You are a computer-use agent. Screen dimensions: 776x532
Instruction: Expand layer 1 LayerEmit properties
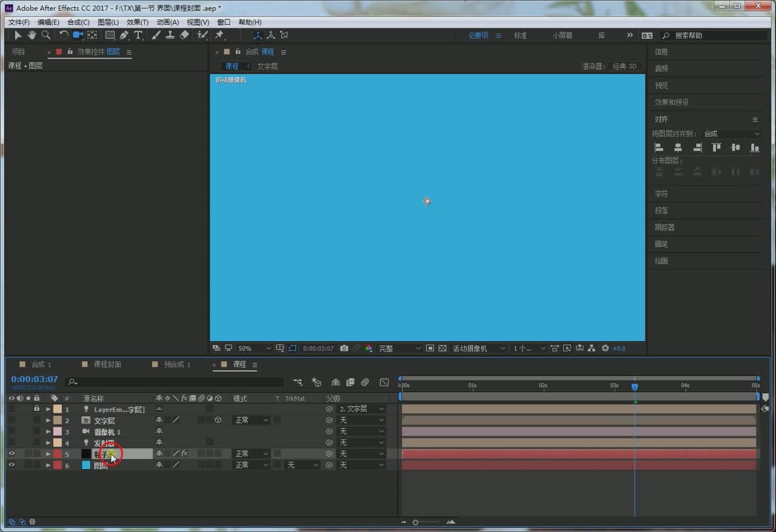[x=48, y=409]
